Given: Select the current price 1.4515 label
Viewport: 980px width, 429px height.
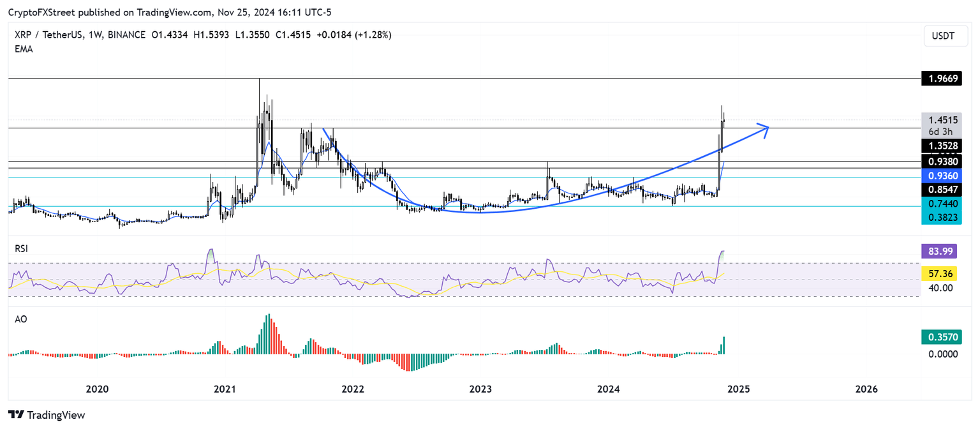Looking at the screenshot, I should click(940, 120).
